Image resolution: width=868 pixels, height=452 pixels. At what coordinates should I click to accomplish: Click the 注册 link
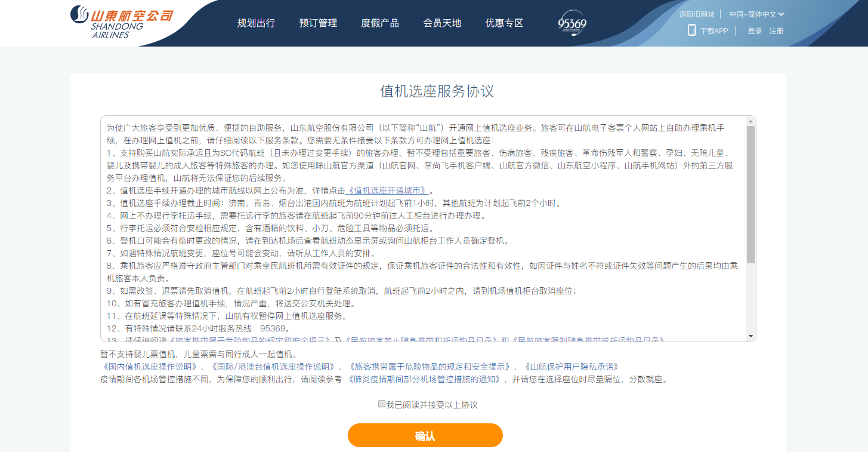(x=777, y=31)
